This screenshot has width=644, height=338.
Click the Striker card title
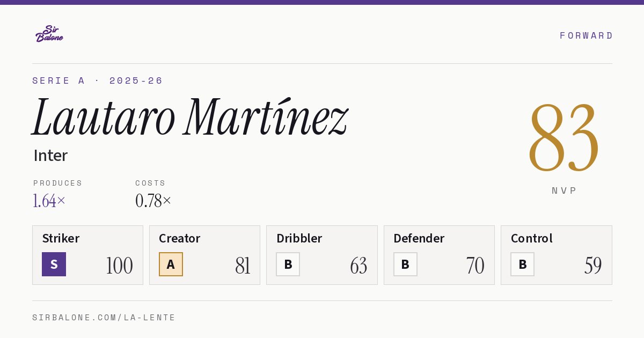tap(61, 238)
